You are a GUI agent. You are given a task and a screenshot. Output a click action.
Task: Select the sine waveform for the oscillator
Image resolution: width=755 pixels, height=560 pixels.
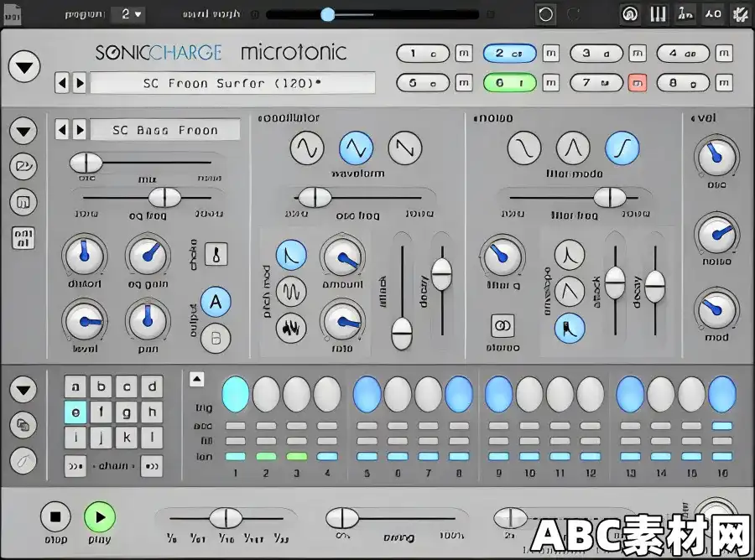(306, 148)
